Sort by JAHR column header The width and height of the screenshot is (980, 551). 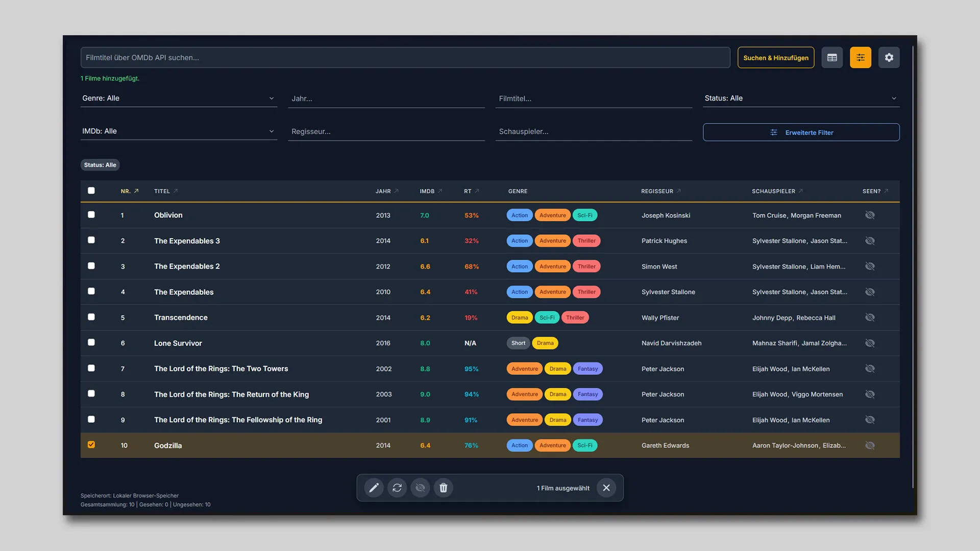[387, 191]
